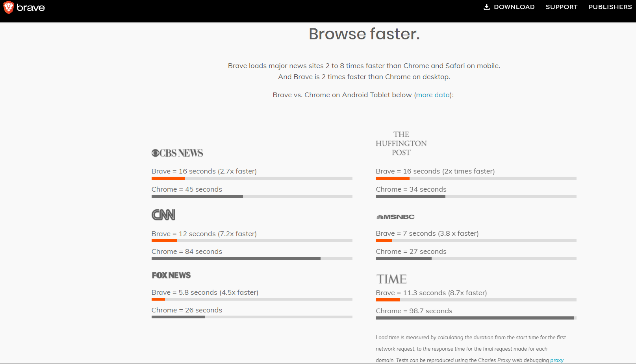The image size is (636, 364).
Task: Select text "Brave = 12 seconds (7.2x faster)"
Action: (204, 234)
